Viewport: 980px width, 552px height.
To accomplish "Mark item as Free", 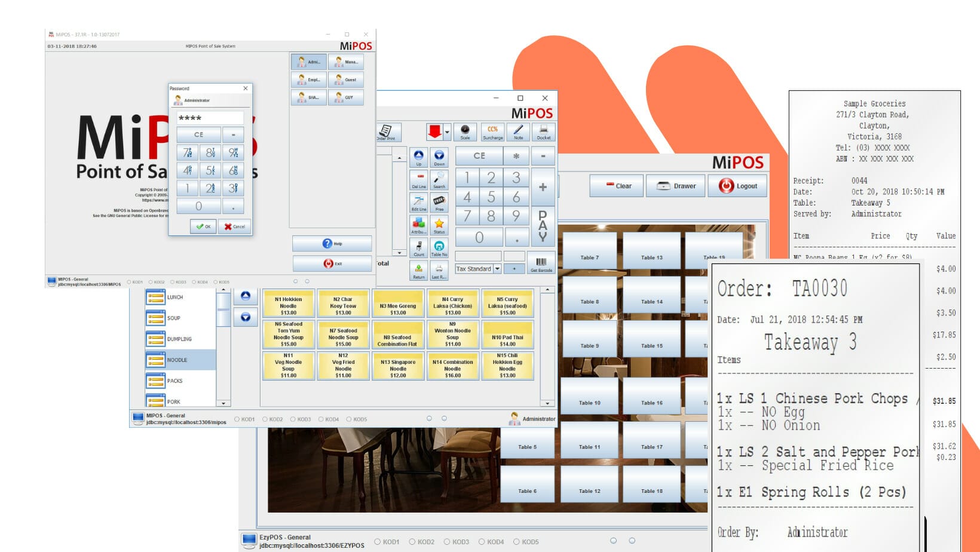I will 439,203.
